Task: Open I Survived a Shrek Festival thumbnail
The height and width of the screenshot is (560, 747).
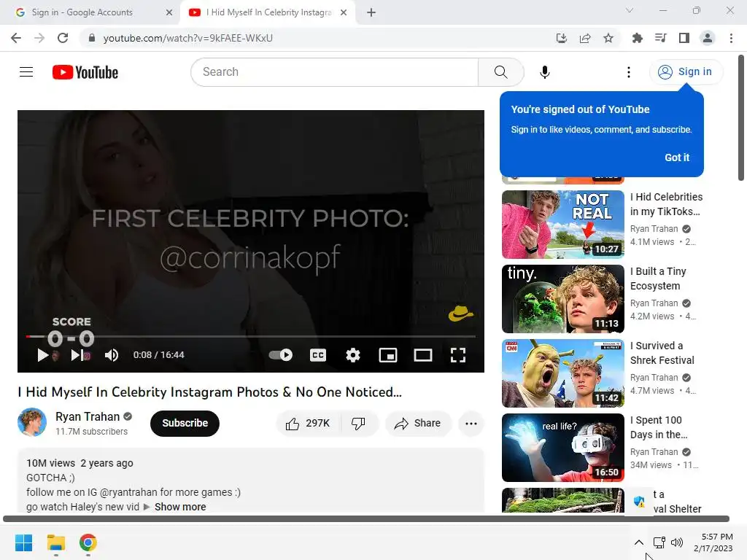Action: pos(563,373)
